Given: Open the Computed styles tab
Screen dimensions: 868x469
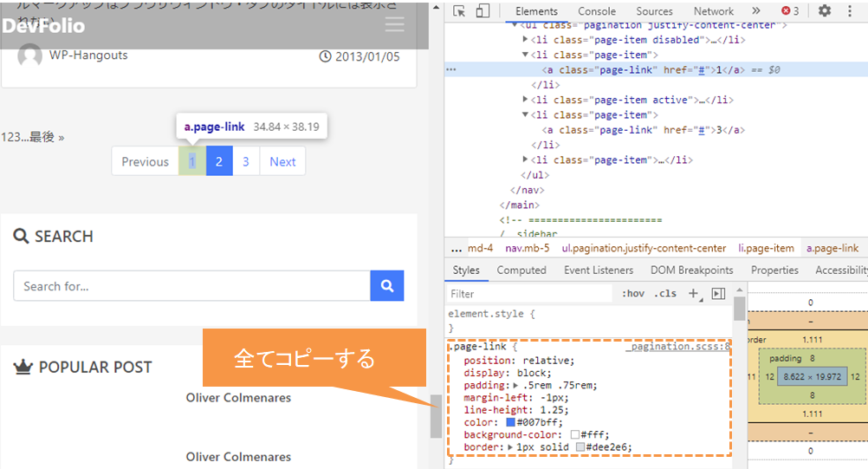Looking at the screenshot, I should coord(521,270).
